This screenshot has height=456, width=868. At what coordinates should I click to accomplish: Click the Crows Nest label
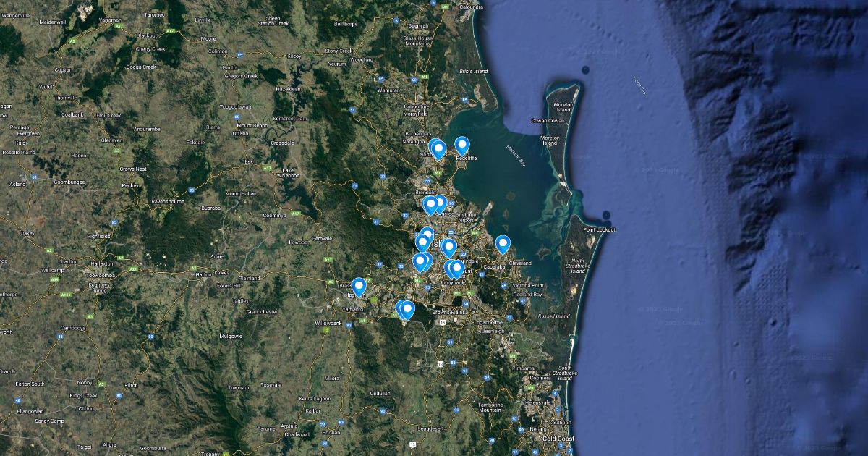coord(135,169)
